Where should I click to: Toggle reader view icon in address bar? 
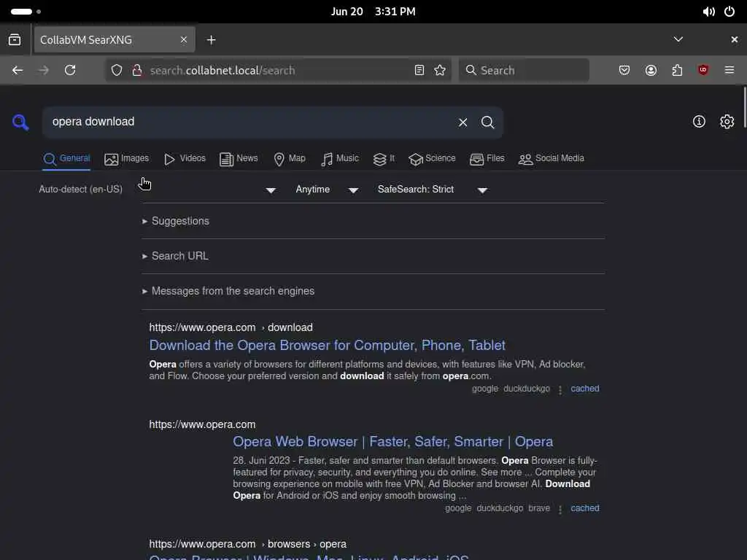tap(419, 71)
